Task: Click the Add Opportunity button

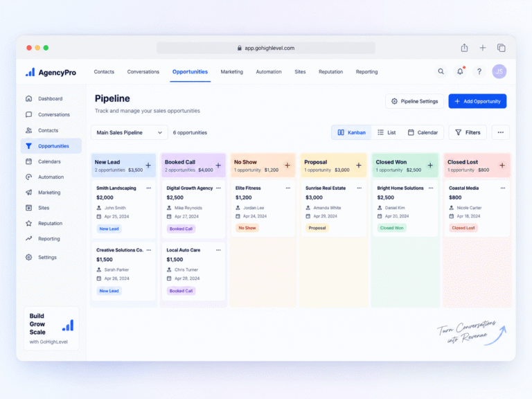Action: (x=477, y=101)
